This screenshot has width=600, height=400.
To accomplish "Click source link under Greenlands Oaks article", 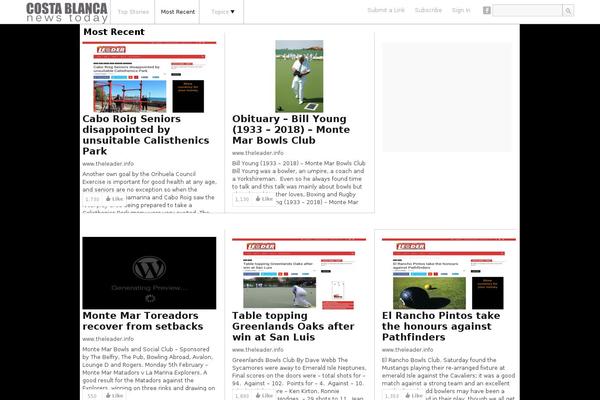I will click(x=258, y=349).
